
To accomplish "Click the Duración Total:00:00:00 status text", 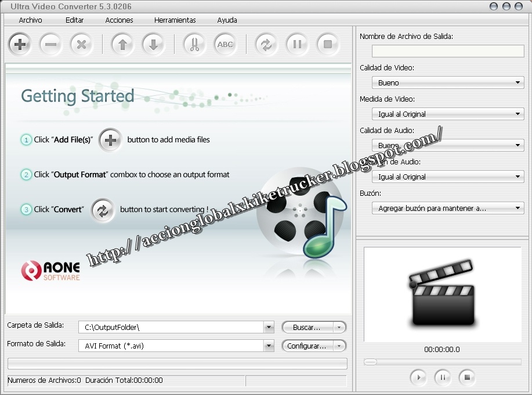I will [124, 380].
